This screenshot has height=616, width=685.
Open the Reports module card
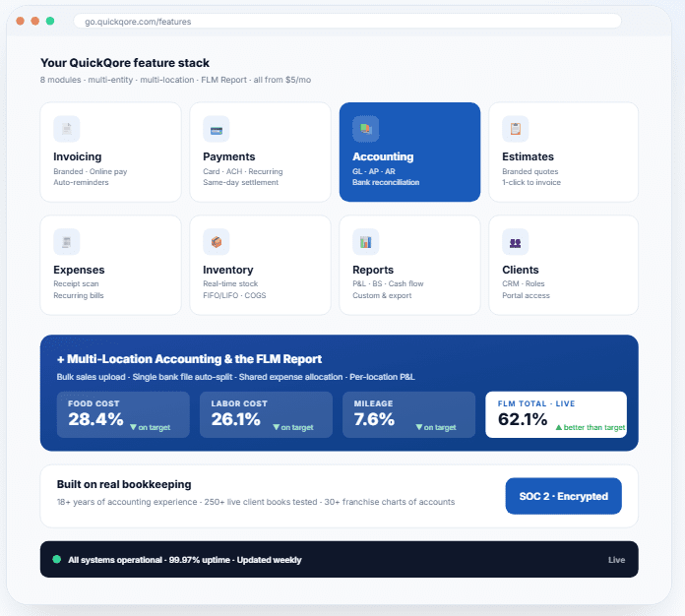point(409,265)
